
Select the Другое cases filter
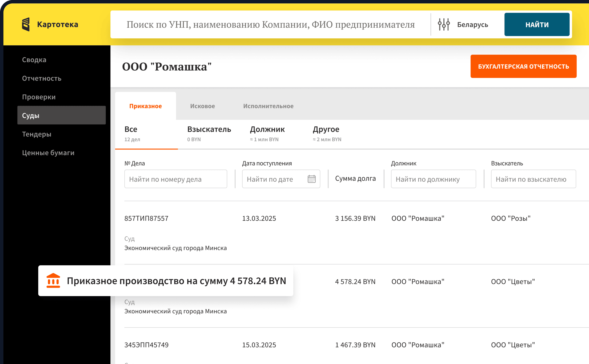click(x=326, y=129)
